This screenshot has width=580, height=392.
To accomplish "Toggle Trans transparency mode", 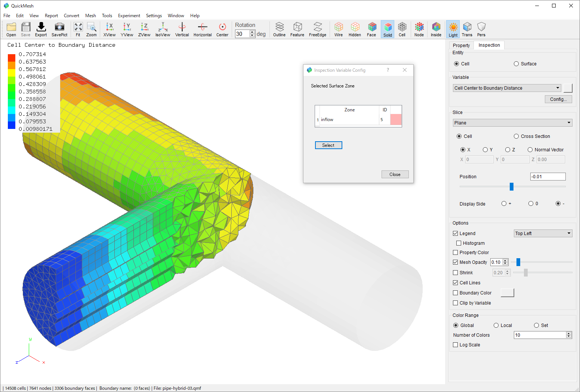I will [x=467, y=29].
